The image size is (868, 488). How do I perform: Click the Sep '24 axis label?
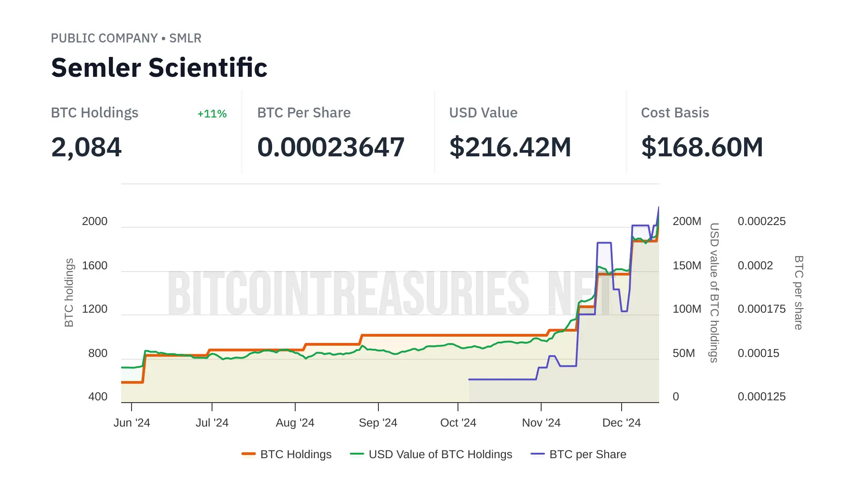378,423
